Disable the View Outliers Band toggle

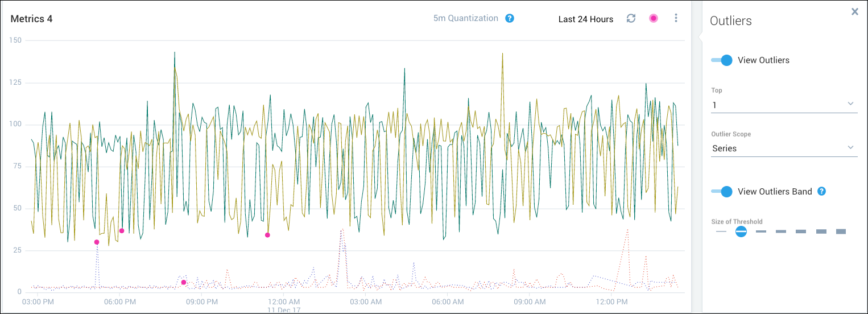[722, 192]
